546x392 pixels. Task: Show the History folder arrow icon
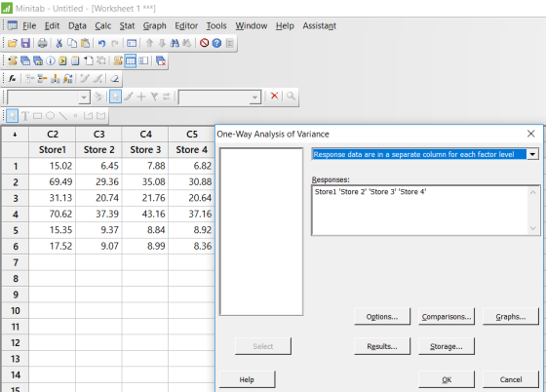coord(62,60)
